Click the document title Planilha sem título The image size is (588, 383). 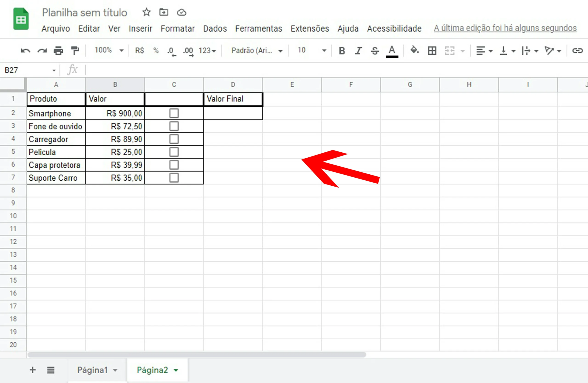point(85,13)
